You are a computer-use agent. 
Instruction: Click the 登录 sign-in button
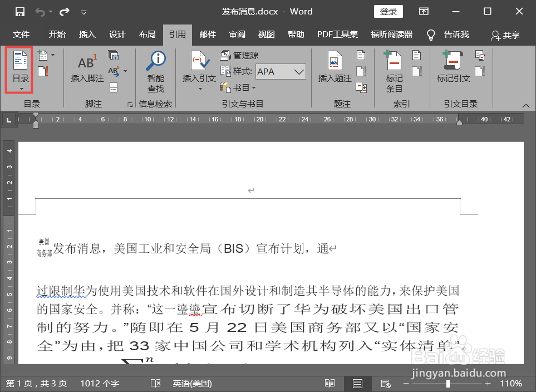(389, 12)
